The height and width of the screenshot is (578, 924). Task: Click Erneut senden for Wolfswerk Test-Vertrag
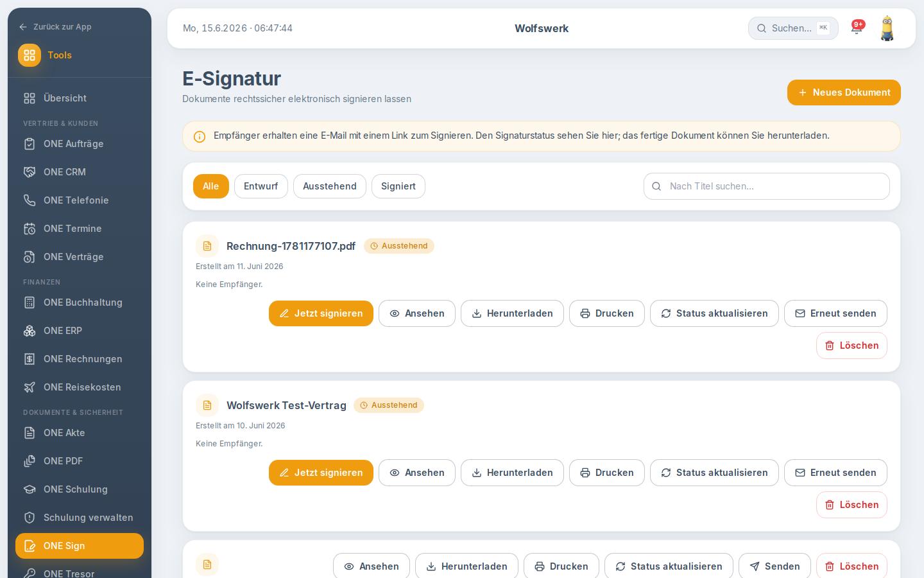[835, 473]
